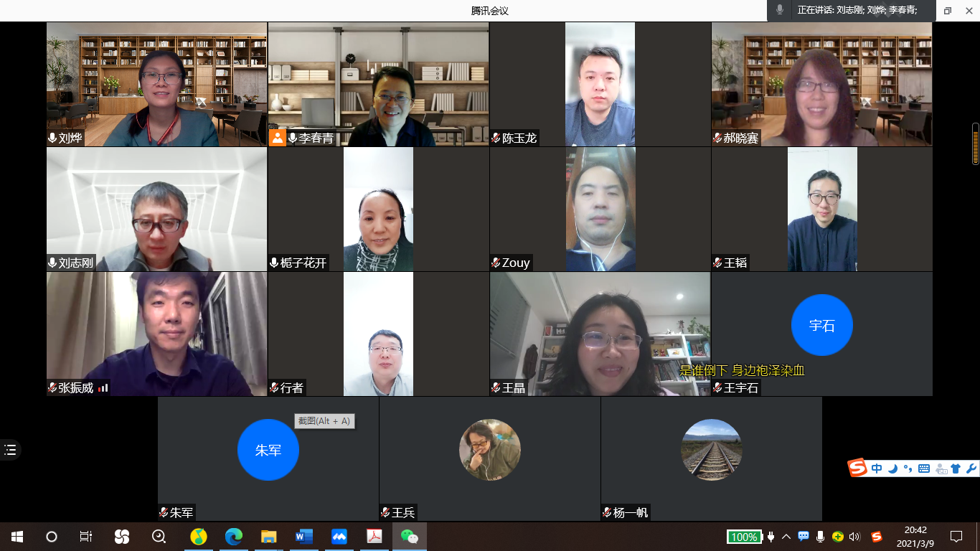Click the PDF reader icon in taskbar
The image size is (980, 551).
point(374,536)
